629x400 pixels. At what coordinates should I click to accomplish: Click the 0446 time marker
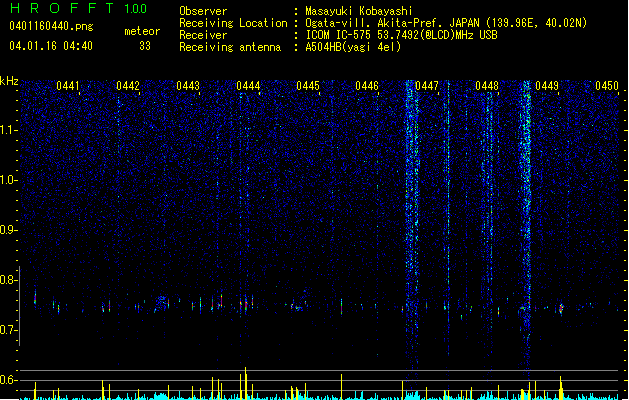367,86
